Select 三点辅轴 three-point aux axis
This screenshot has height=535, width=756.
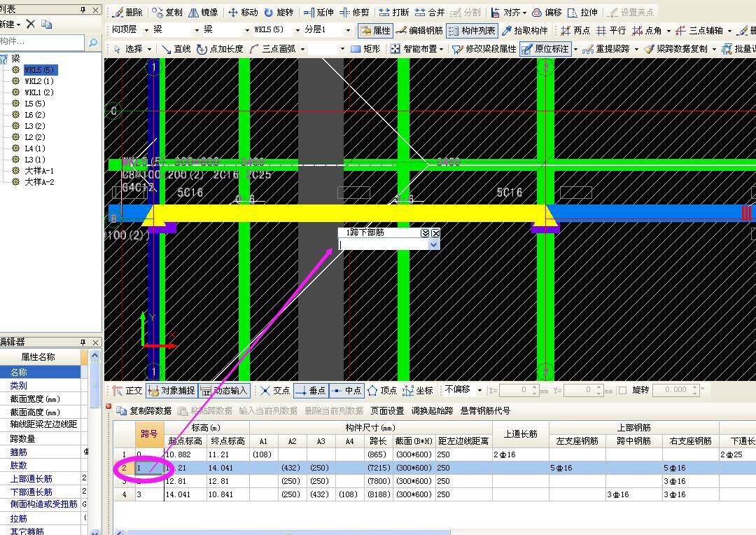click(700, 30)
